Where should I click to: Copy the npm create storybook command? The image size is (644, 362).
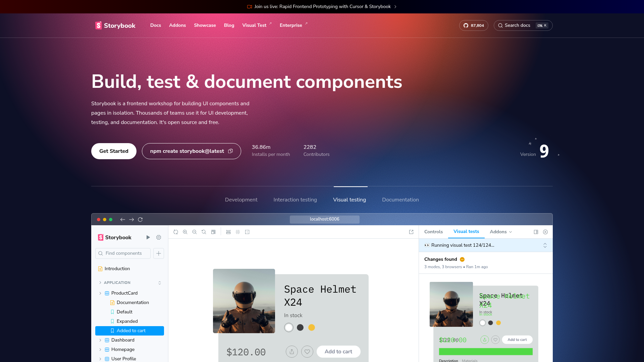click(x=230, y=151)
